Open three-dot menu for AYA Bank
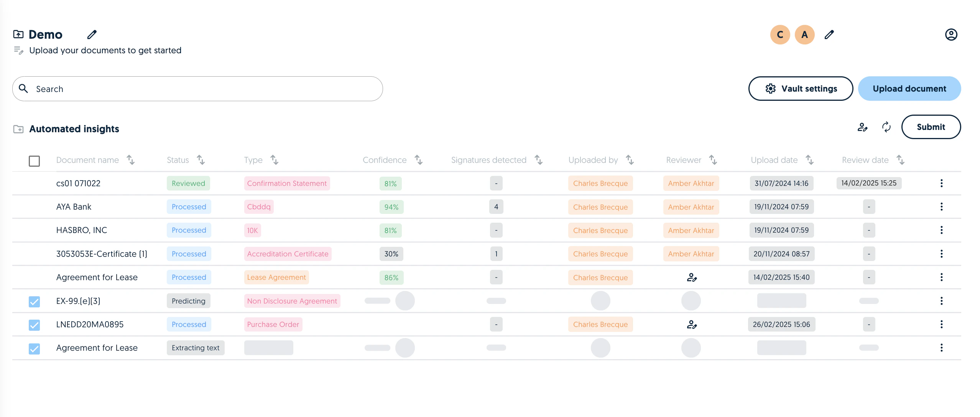The image size is (980, 417). pyautogui.click(x=941, y=207)
